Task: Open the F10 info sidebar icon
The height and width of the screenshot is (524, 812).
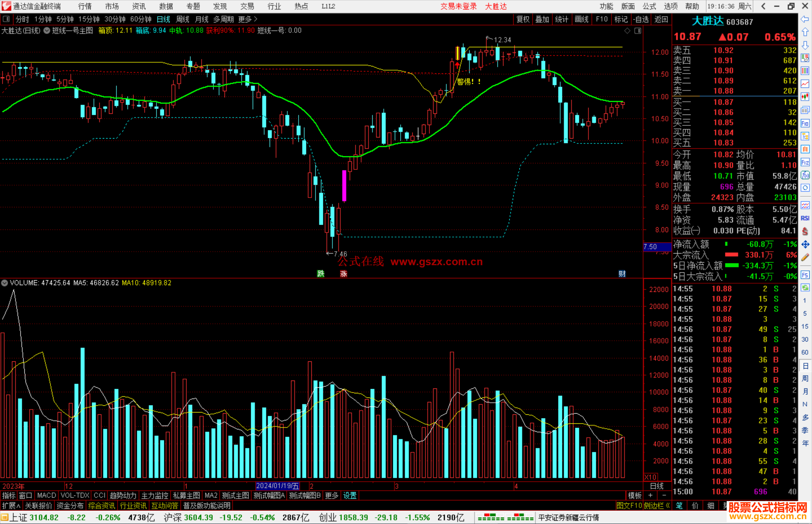Action: (805, 123)
